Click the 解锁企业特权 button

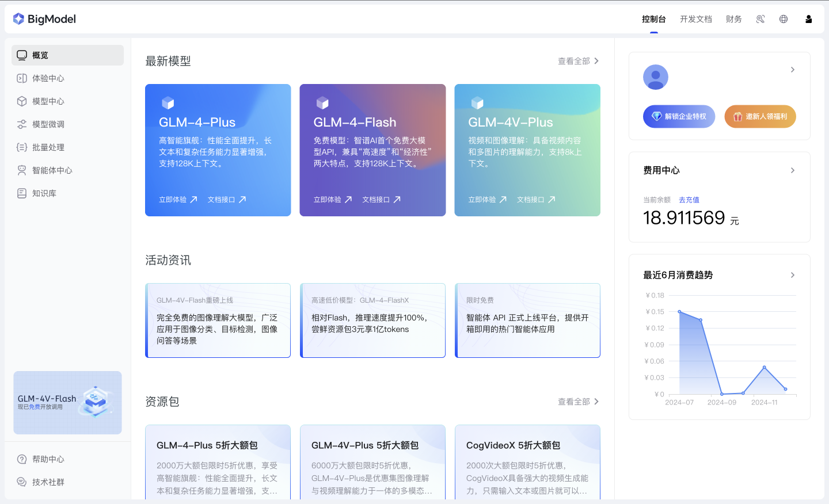click(679, 116)
